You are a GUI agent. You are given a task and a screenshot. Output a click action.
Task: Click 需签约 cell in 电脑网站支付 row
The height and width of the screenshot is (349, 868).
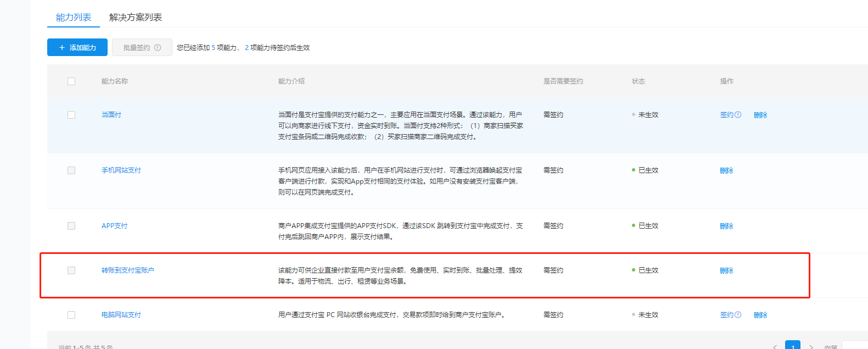(553, 315)
